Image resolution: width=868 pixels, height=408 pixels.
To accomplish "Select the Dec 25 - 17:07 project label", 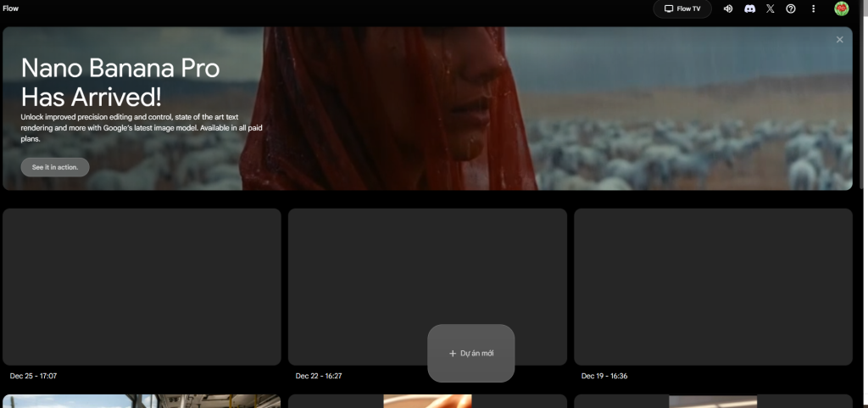I will (x=33, y=376).
